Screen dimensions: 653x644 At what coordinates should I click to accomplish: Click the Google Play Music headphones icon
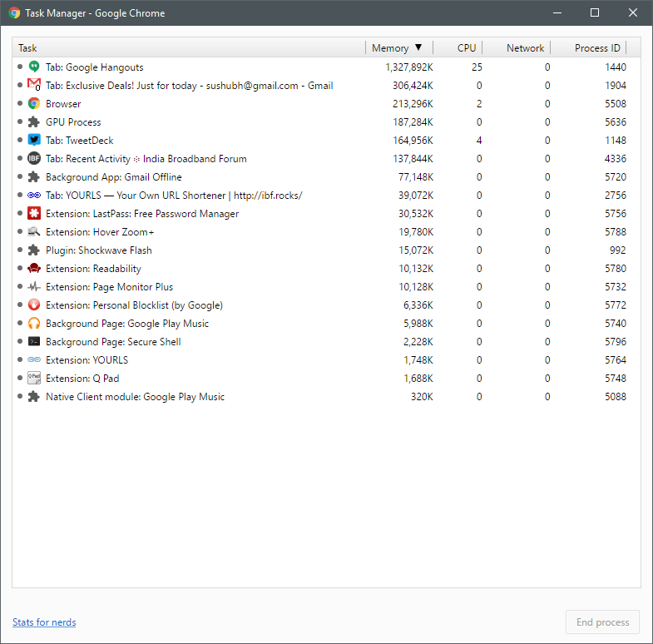tap(34, 324)
